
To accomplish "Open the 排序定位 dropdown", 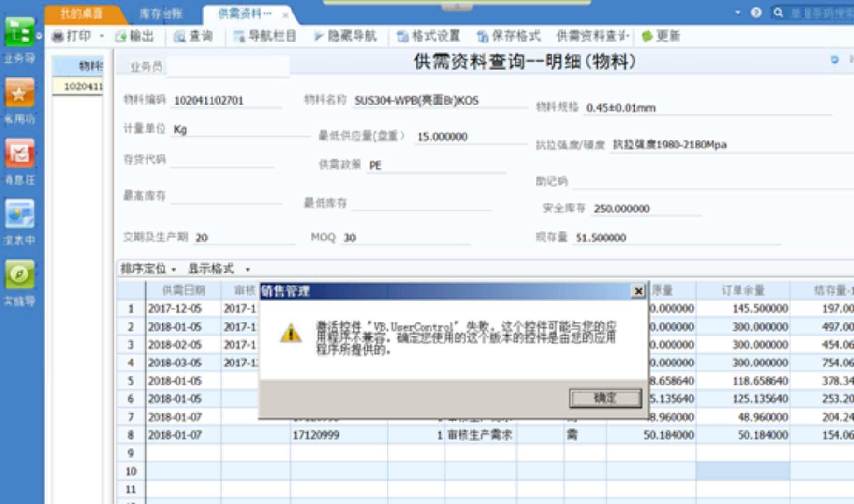I will [x=148, y=269].
